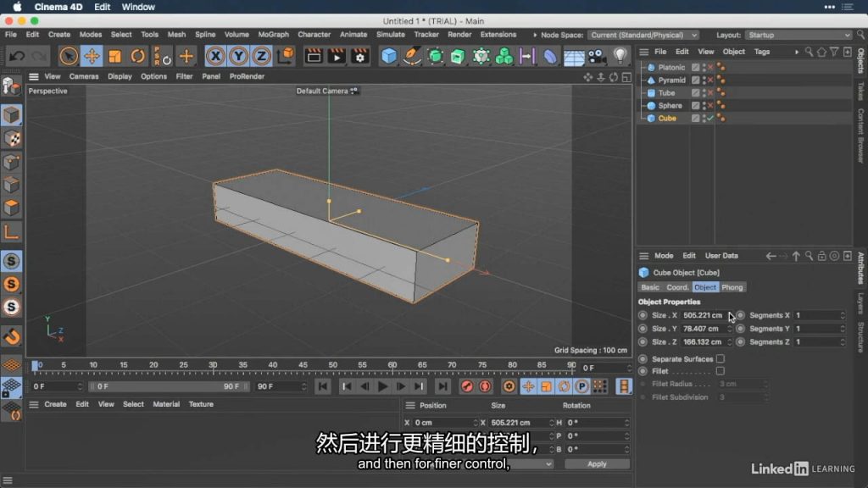Toggle Sphere enable X mark
868x488 pixels.
click(x=710, y=106)
